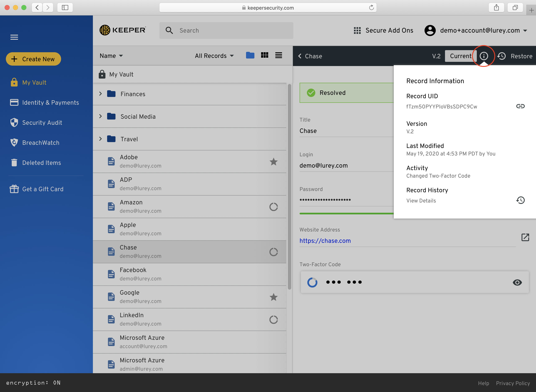Reveal the Two-Factor Code with eye icon
536x392 pixels.
point(517,282)
